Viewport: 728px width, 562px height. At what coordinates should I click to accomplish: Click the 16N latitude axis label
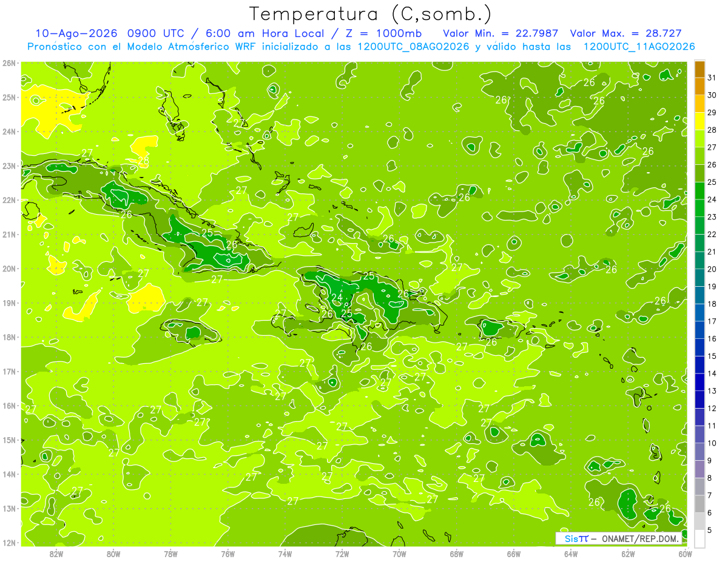click(9, 406)
